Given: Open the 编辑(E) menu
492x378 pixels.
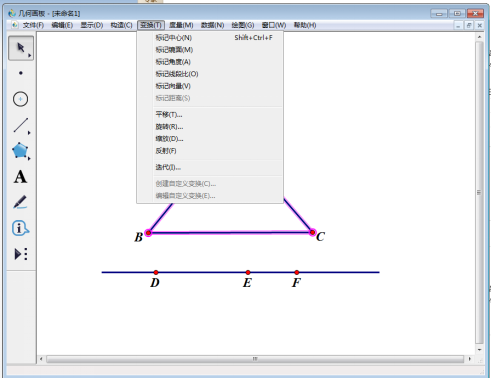Looking at the screenshot, I should 62,25.
